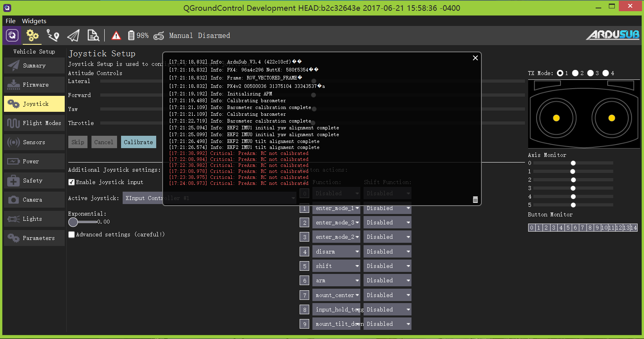644x339 pixels.
Task: Minimize the QGroundControl window
Action: pyautogui.click(x=598, y=7)
